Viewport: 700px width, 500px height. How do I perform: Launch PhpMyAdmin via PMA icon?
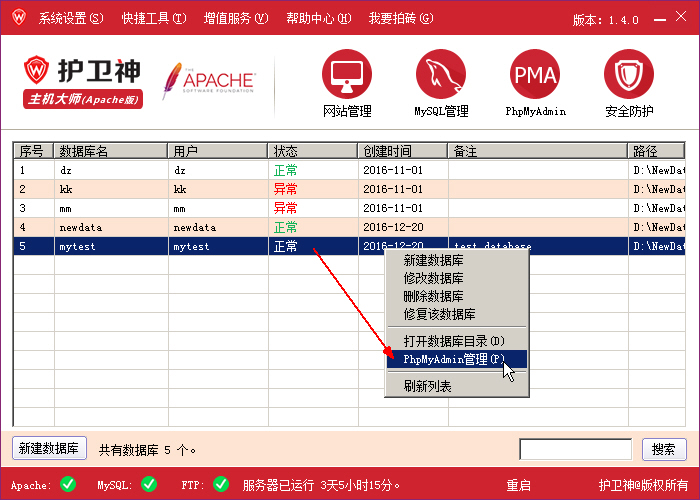[535, 74]
